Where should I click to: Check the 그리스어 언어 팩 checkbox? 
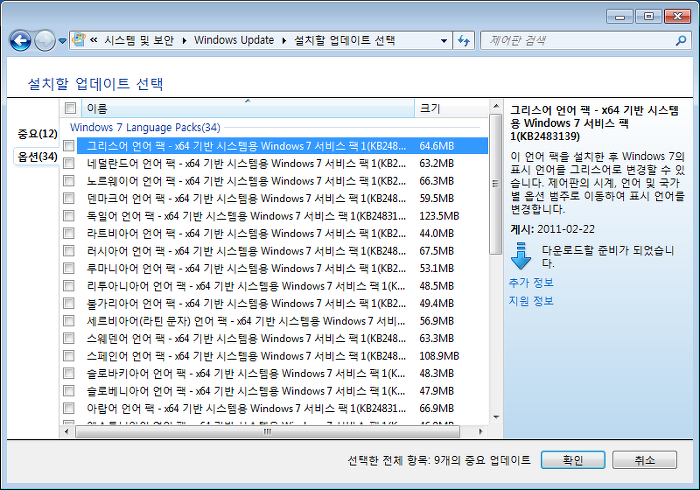tap(69, 146)
